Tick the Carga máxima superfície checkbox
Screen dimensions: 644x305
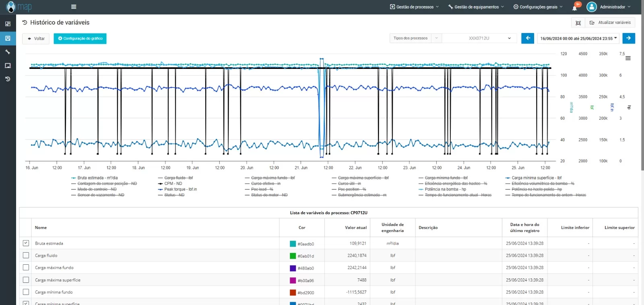tap(26, 280)
